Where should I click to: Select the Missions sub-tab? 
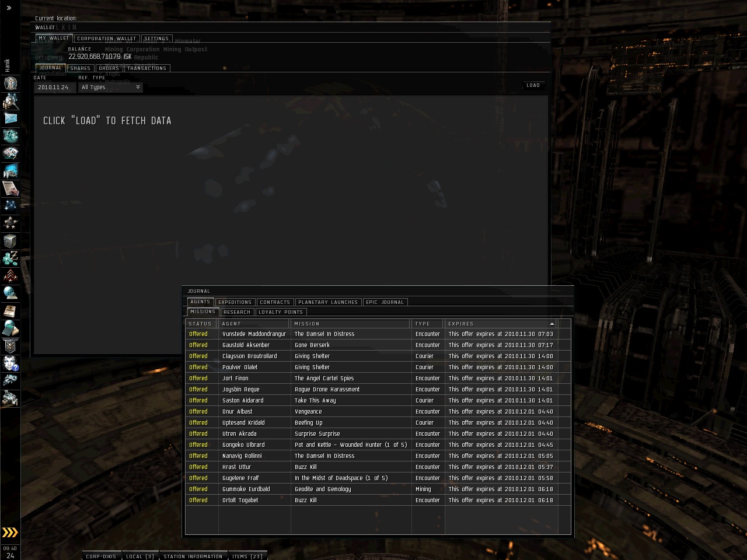[203, 312]
